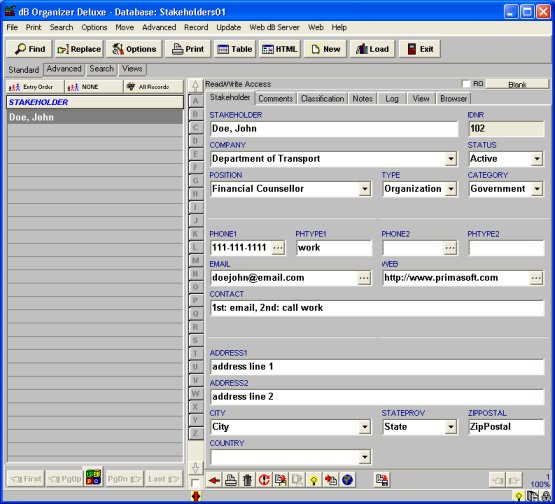
Task: Open the Web dB Server menu
Action: (274, 27)
